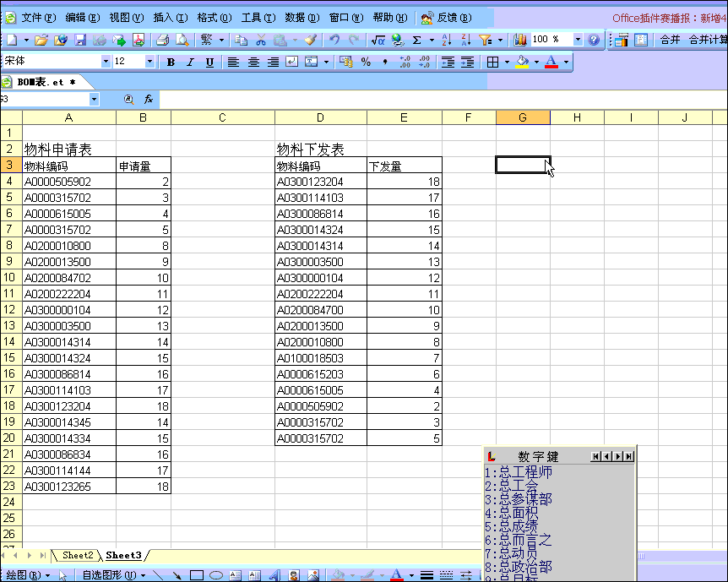Screen dimensions: 728x582
Task: Decrease the cell indent
Action: click(x=448, y=62)
